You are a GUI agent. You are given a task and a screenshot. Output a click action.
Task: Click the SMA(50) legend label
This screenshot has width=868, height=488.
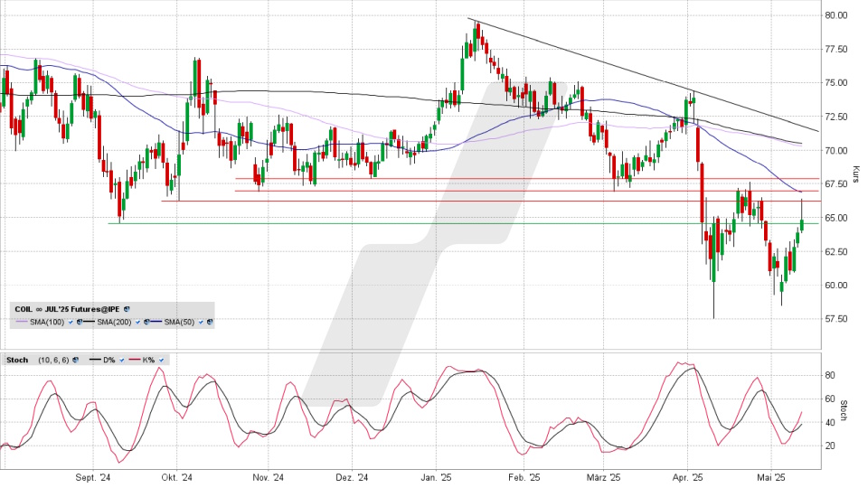[179, 322]
